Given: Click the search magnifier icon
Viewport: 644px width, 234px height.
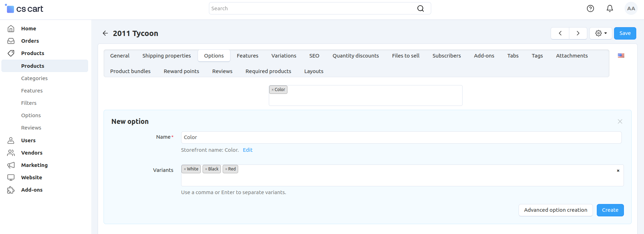Looking at the screenshot, I should [421, 8].
